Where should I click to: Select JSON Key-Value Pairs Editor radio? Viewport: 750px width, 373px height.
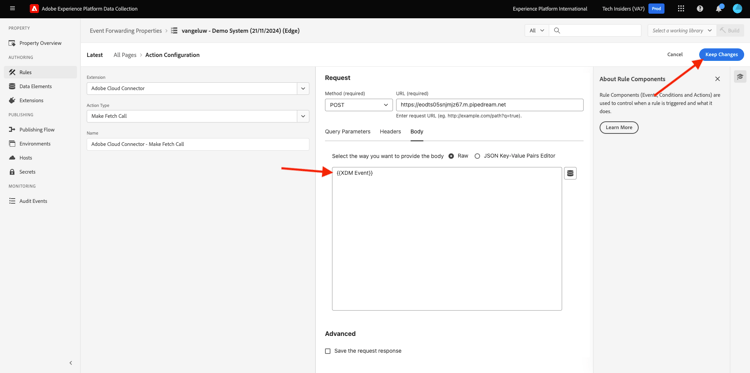pos(477,156)
